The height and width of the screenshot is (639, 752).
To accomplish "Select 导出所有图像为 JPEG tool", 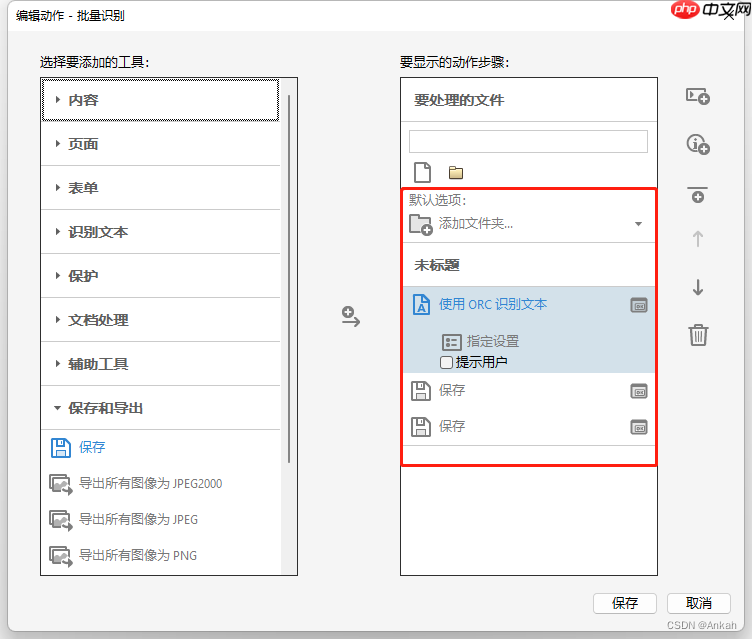I will (138, 519).
